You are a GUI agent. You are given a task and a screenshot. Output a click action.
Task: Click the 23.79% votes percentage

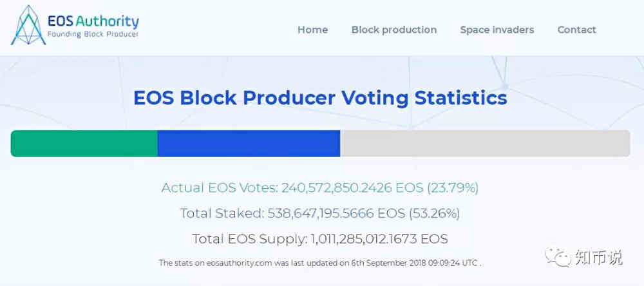point(453,188)
